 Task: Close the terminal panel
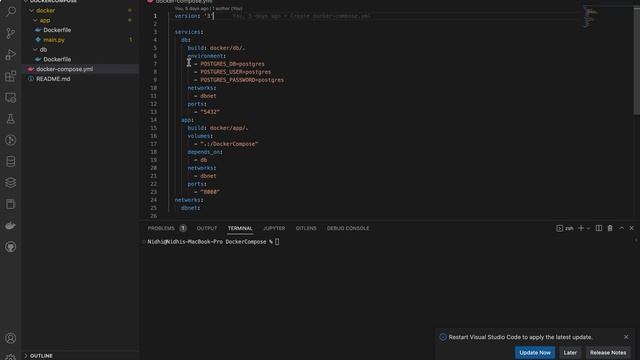[x=631, y=228]
